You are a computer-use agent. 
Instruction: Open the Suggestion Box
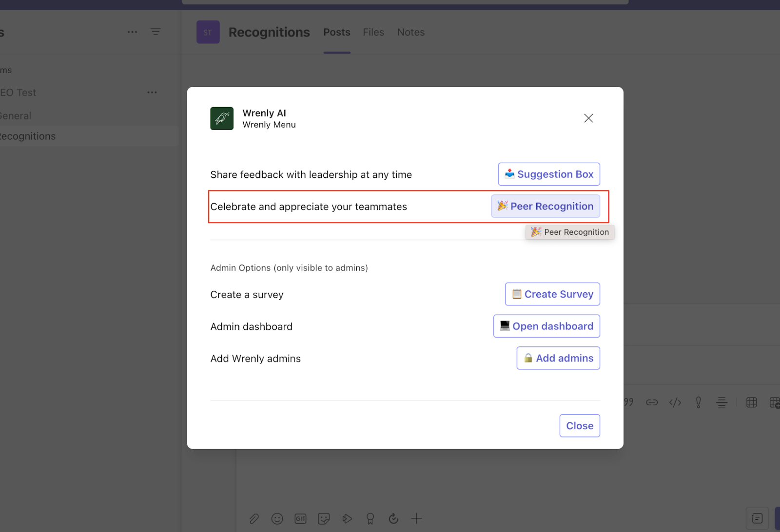(x=549, y=174)
